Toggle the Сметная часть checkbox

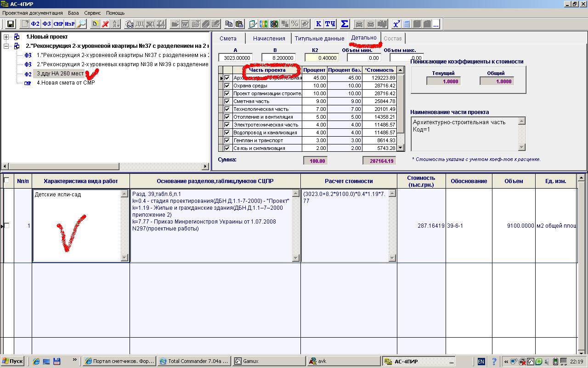point(227,101)
